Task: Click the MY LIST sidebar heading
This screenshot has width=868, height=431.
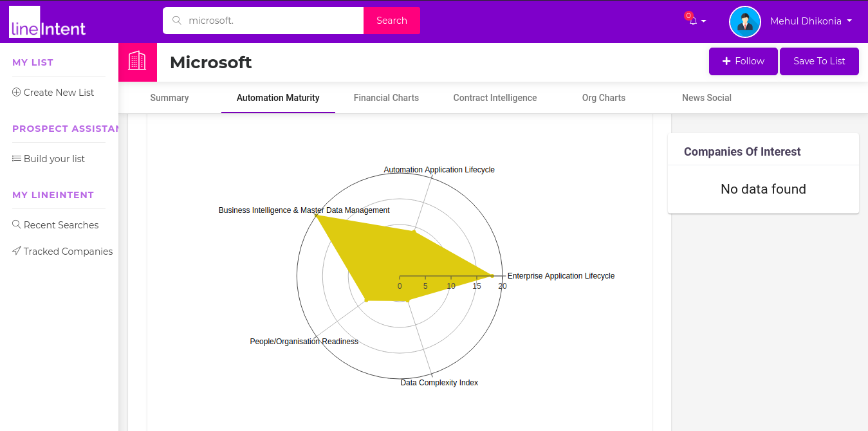Action: coord(33,62)
